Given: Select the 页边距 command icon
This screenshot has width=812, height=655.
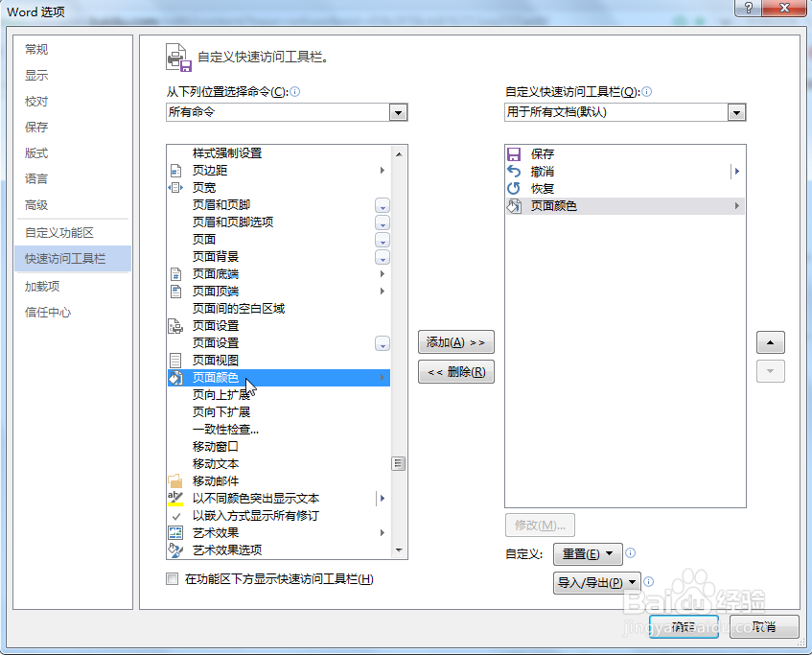Looking at the screenshot, I should point(176,170).
